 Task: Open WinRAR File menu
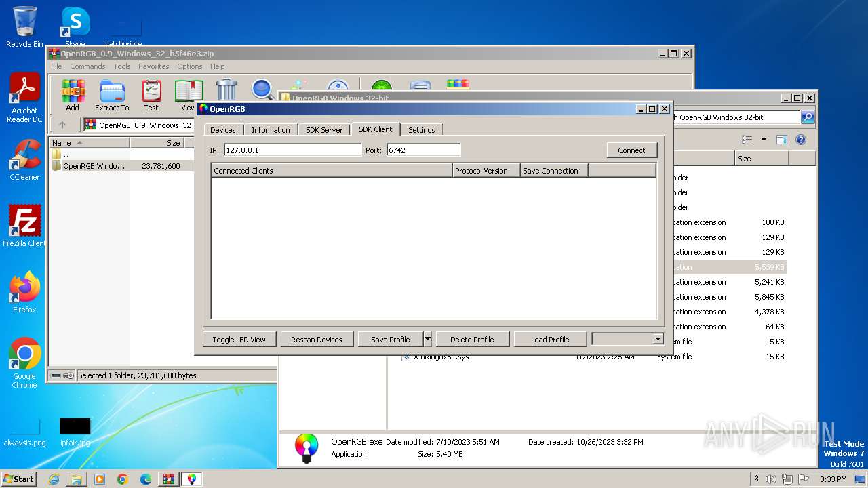(56, 66)
